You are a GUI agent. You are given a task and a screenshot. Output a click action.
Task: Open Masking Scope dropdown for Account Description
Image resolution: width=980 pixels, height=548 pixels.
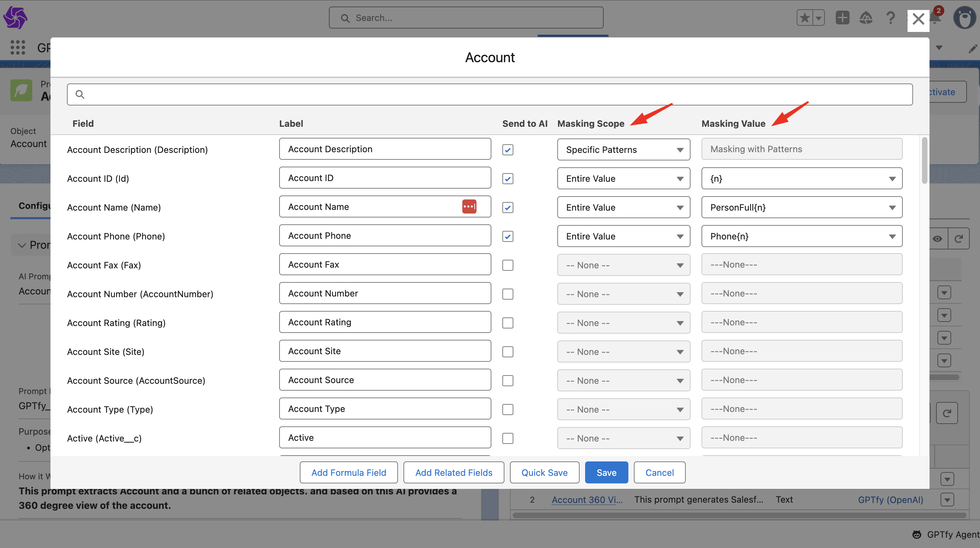pos(623,150)
